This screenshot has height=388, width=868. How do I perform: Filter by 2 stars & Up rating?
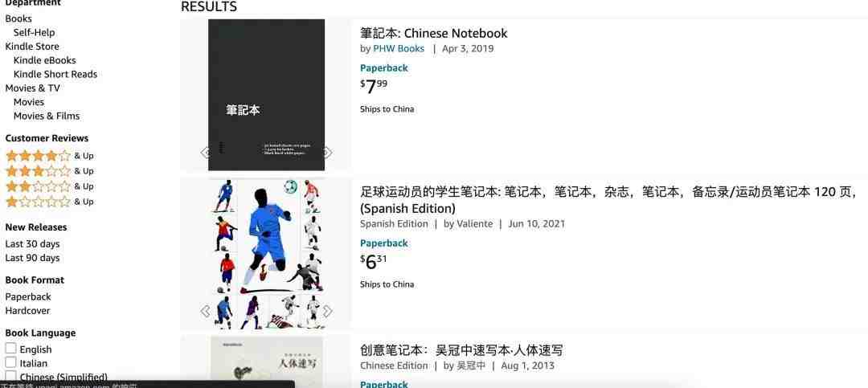click(x=49, y=186)
